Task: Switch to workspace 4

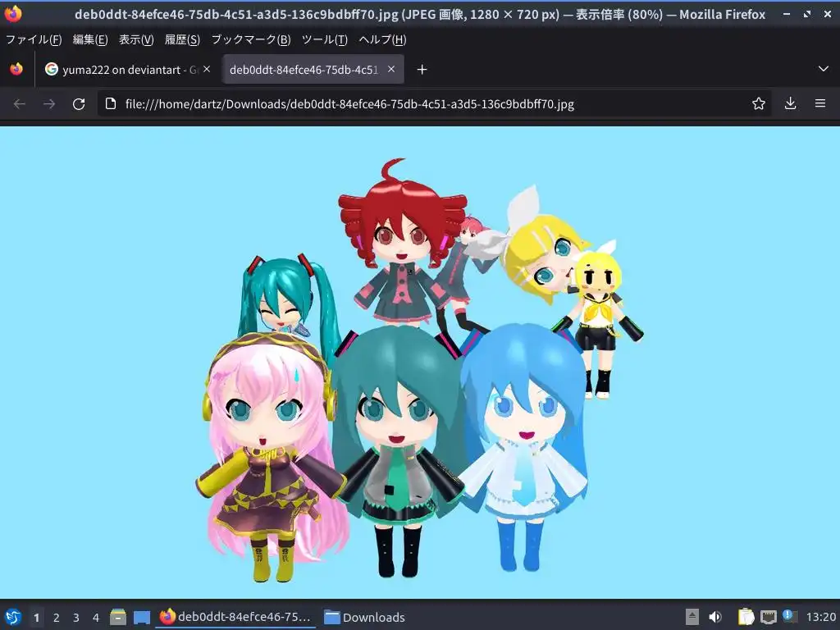Action: [x=96, y=618]
